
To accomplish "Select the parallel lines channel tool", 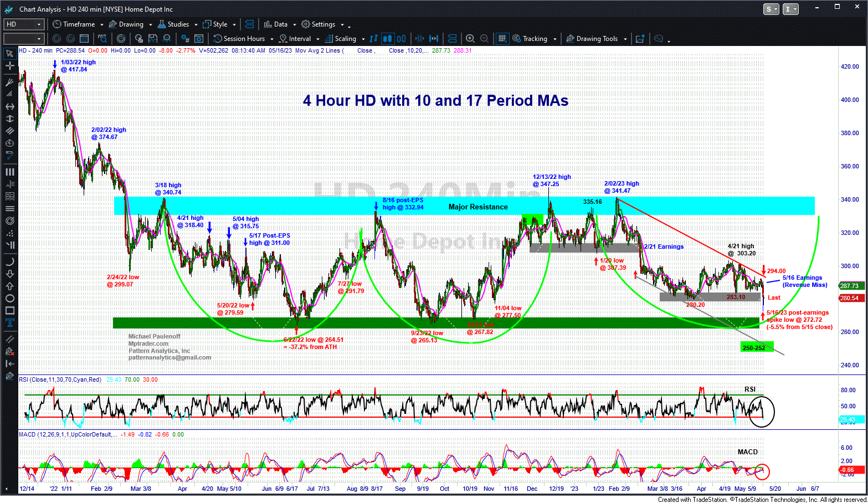I will coord(9,131).
